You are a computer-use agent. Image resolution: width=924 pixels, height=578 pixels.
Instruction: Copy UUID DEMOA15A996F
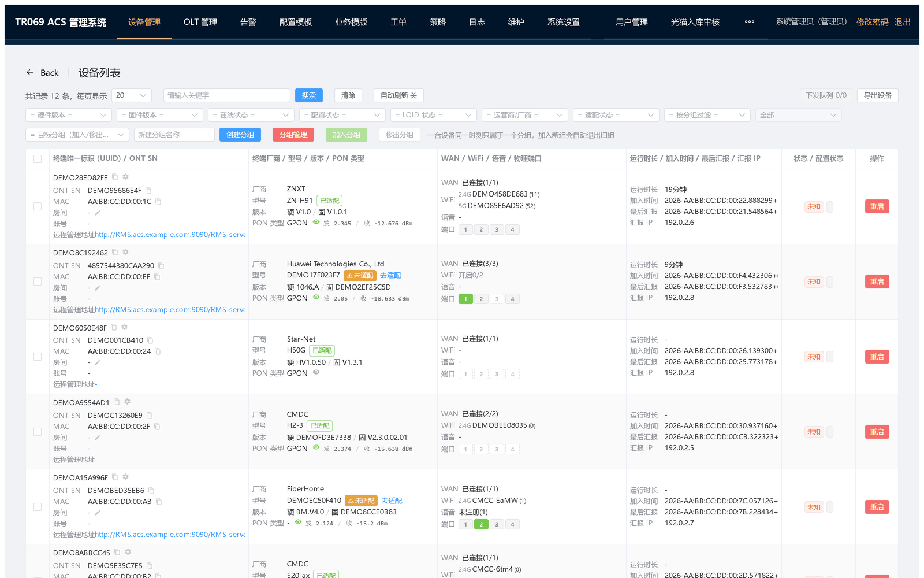click(115, 477)
